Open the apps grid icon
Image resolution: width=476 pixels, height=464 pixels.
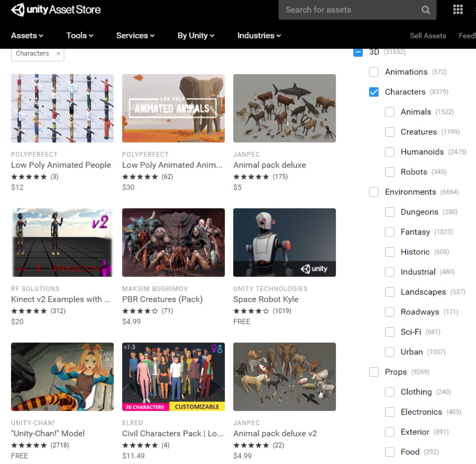pyautogui.click(x=458, y=10)
